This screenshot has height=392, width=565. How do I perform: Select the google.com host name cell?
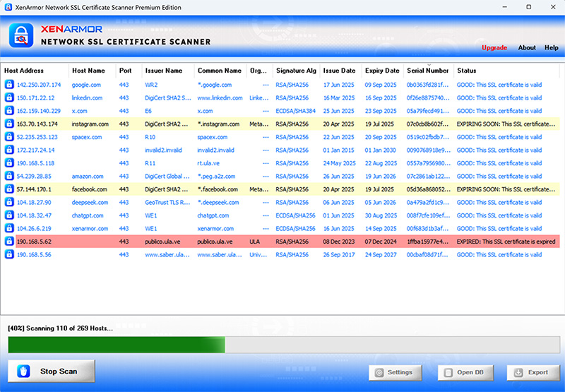(86, 85)
